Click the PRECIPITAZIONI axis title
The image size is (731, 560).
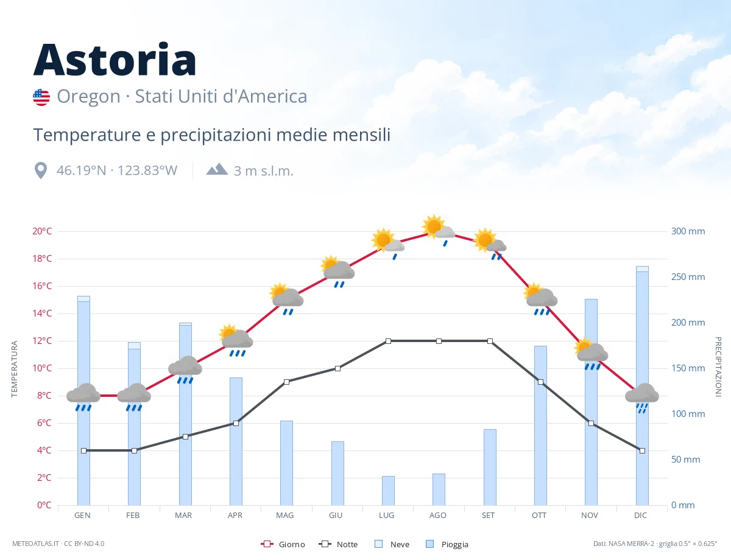pos(718,366)
